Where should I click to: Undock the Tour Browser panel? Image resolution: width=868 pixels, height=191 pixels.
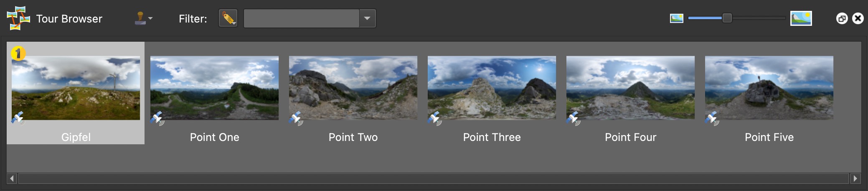[x=842, y=18]
